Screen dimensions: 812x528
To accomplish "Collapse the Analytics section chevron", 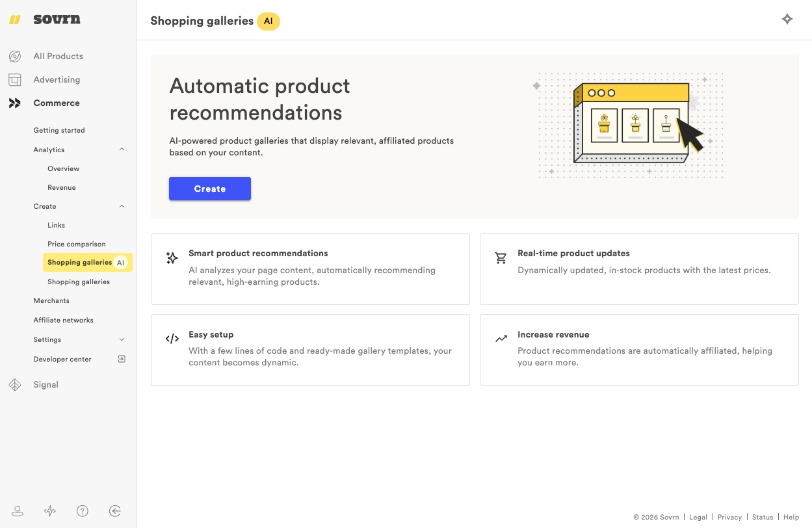I will tap(122, 149).
